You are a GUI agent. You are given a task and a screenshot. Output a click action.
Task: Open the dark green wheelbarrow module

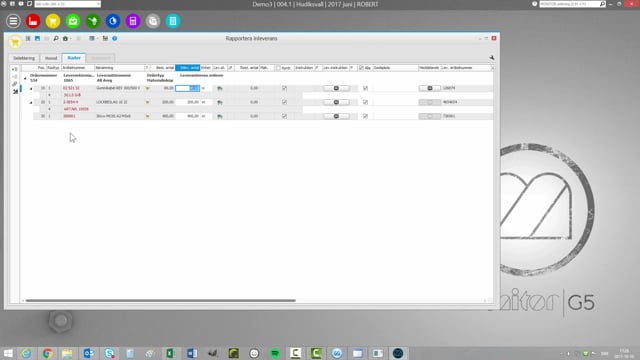click(x=93, y=21)
